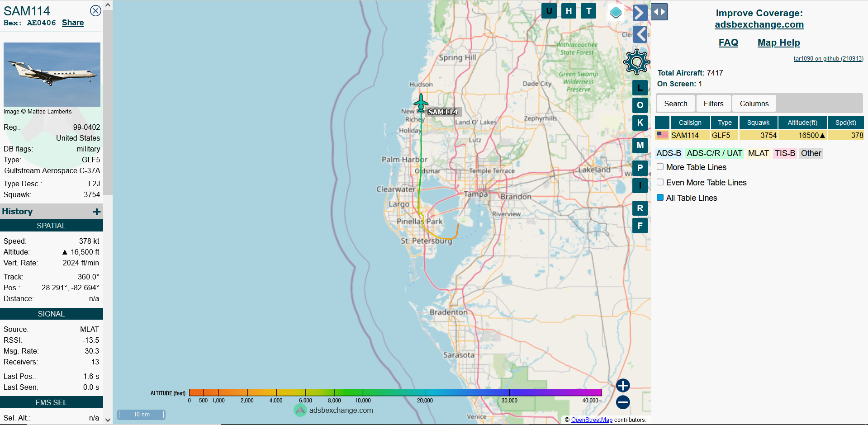
Task: Click the SAM114 aircraft marker on map
Action: pos(421,103)
